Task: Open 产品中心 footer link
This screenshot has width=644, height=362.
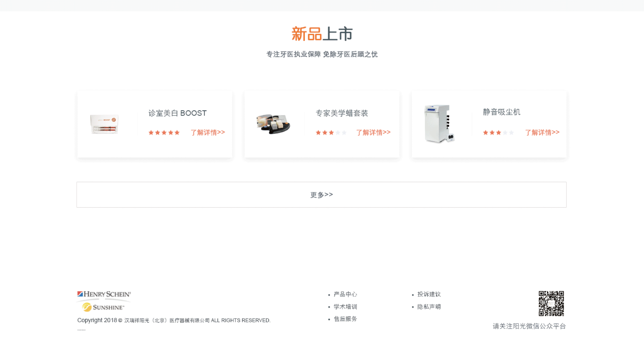Action: tap(345, 294)
